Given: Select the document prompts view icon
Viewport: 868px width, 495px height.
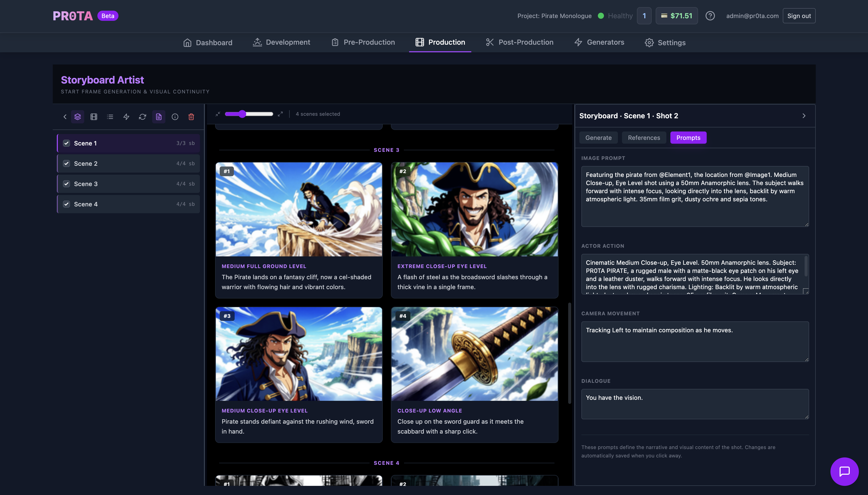Looking at the screenshot, I should click(x=158, y=117).
